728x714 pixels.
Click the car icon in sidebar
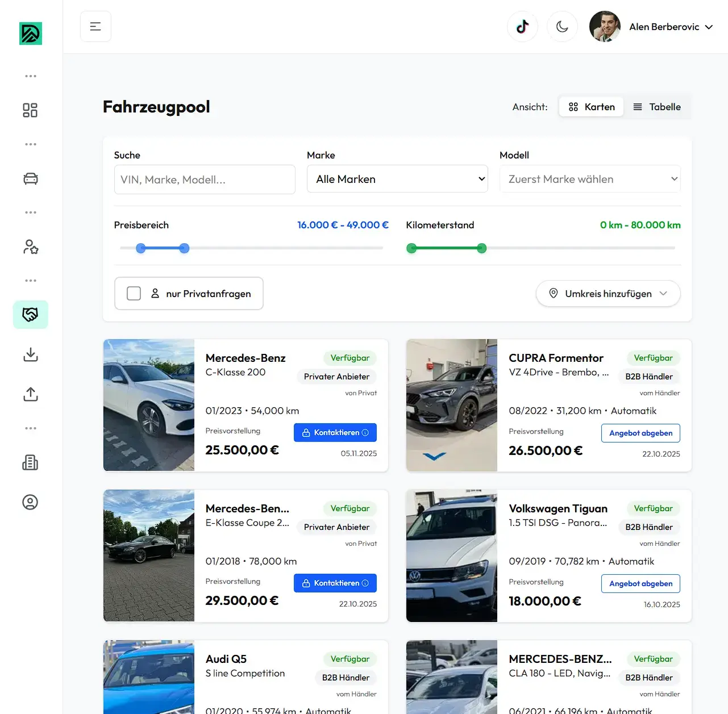point(30,179)
